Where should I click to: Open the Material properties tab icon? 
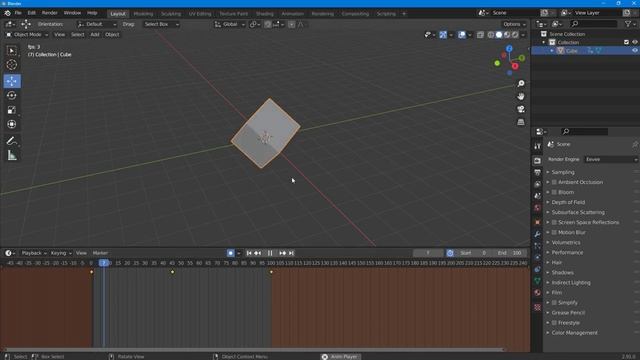coord(537,293)
